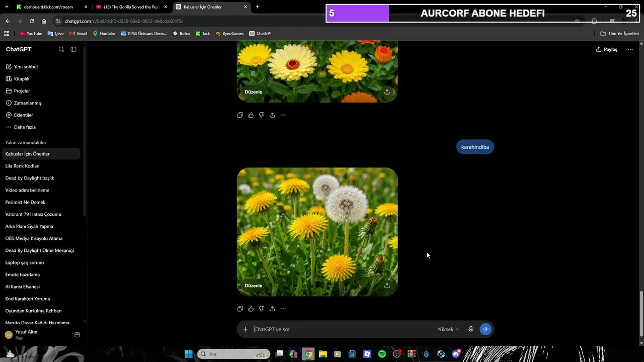
Task: Click the chatgpt.com address bar
Action: tap(312, 21)
